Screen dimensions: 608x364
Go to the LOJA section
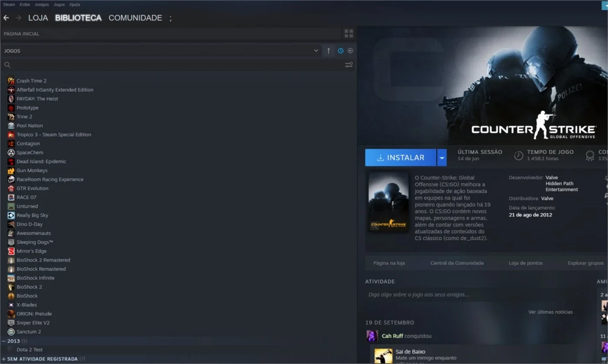[x=38, y=18]
